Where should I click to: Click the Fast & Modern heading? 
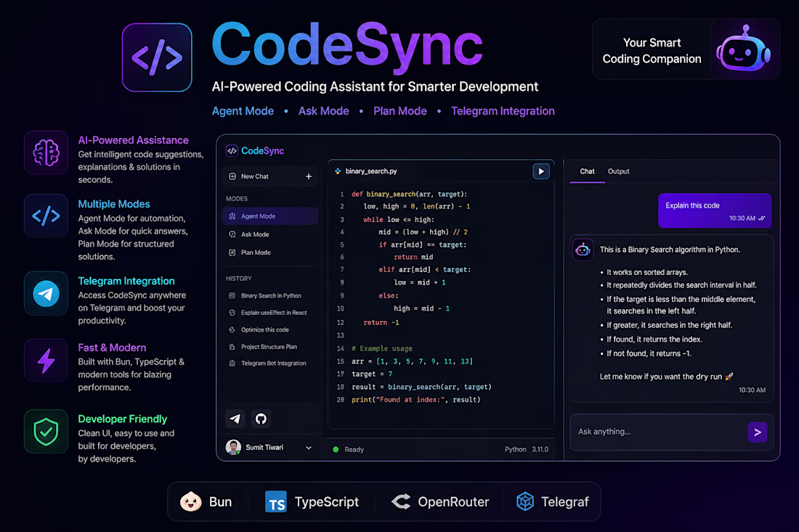pyautogui.click(x=112, y=348)
